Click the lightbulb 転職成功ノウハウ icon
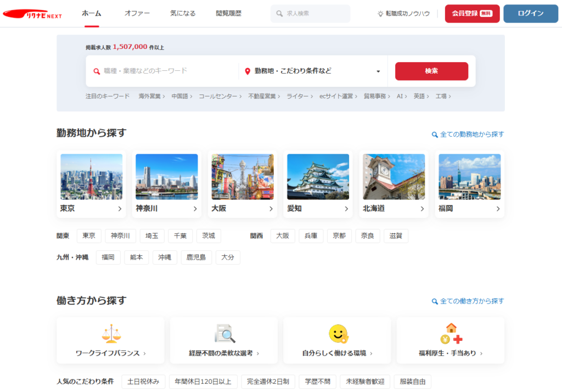562x392 pixels. coord(380,14)
